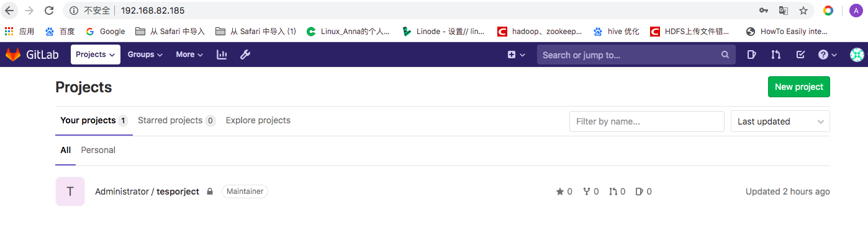Click the not secure info icon
The height and width of the screenshot is (246, 868).
point(74,11)
